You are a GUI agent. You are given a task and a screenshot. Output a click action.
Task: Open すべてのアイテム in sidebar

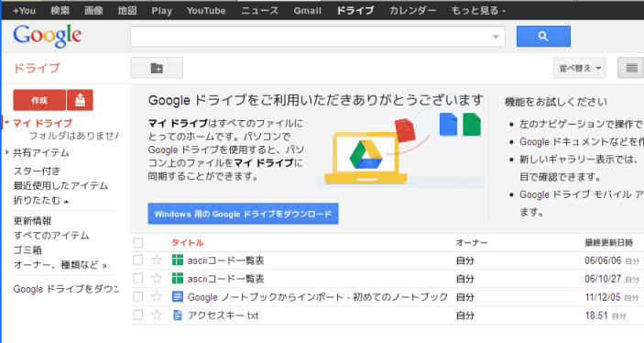51,236
